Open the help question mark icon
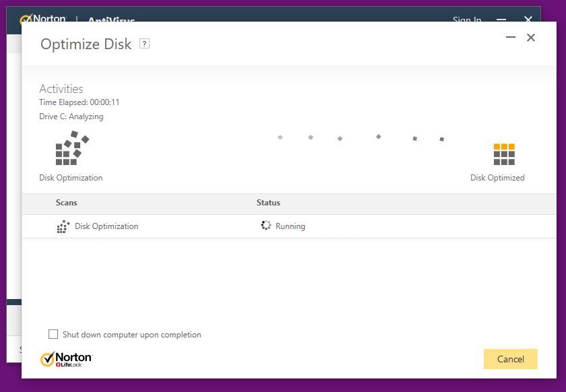 click(x=144, y=44)
